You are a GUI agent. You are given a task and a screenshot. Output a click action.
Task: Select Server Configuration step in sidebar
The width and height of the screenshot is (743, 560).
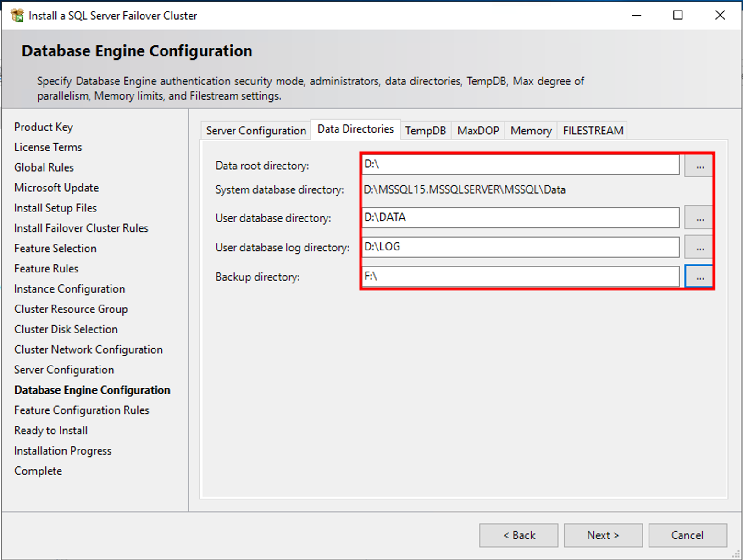coord(64,370)
